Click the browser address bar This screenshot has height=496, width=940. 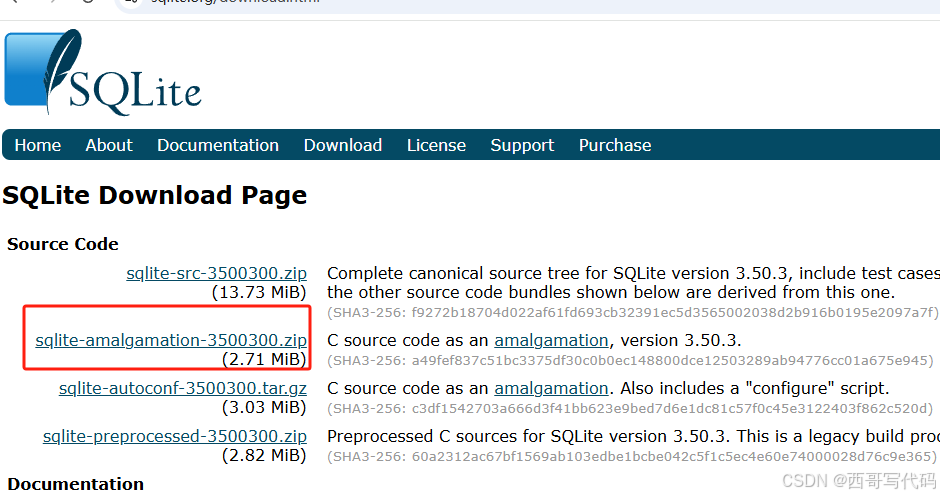[528, 4]
